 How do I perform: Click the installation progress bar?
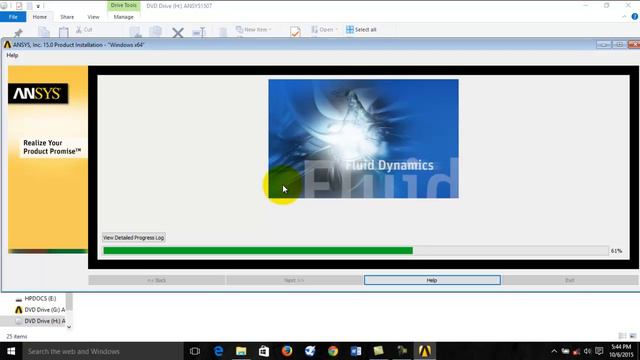[x=356, y=251]
